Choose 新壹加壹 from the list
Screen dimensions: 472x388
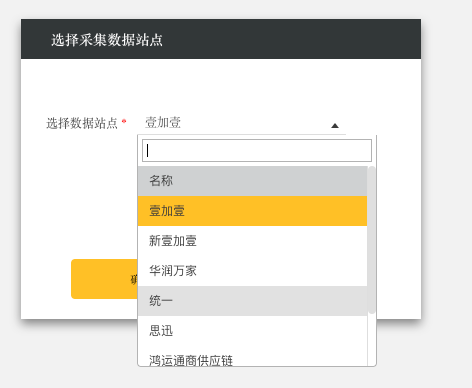[x=252, y=241]
